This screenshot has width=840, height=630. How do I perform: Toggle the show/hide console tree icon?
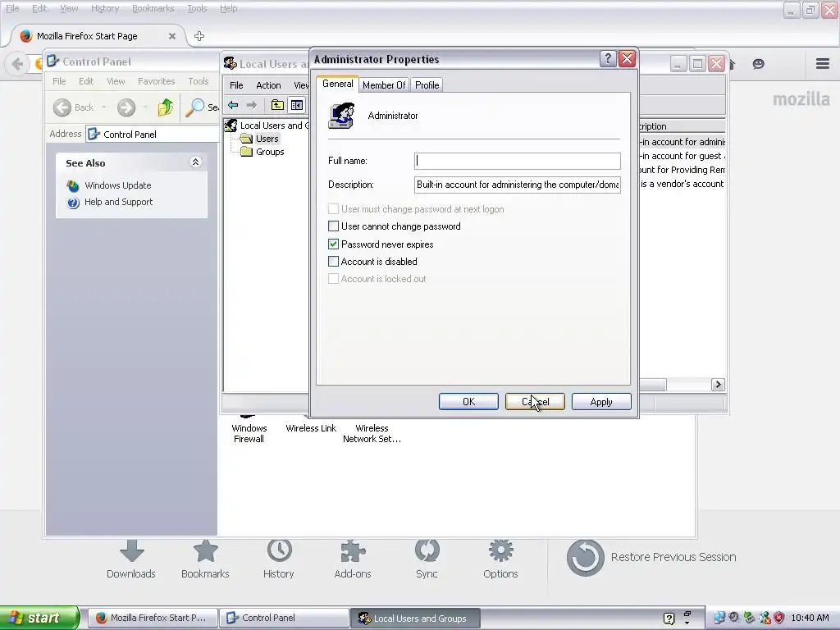coord(296,105)
